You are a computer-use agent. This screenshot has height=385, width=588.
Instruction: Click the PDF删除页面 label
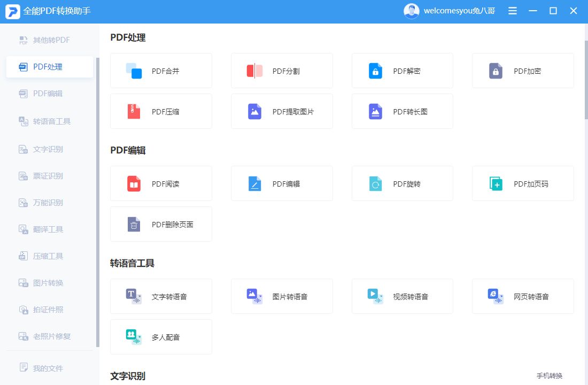click(x=173, y=225)
